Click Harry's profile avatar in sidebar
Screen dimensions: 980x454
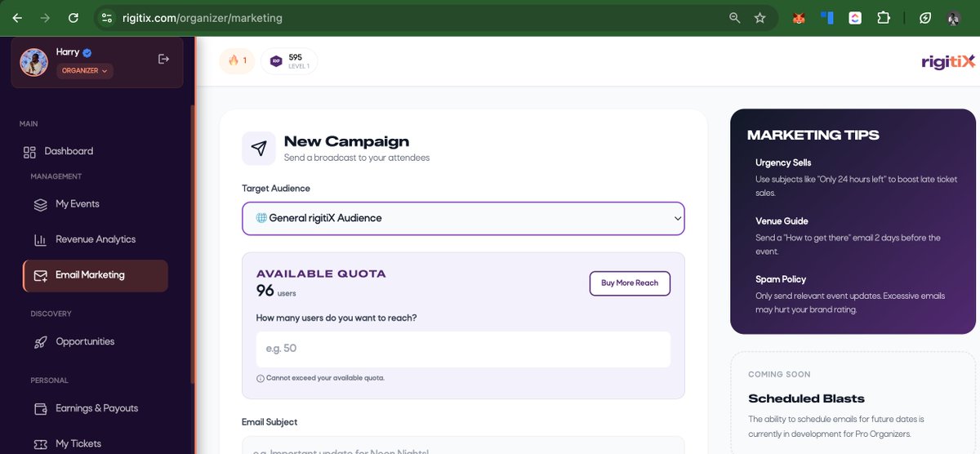point(33,62)
